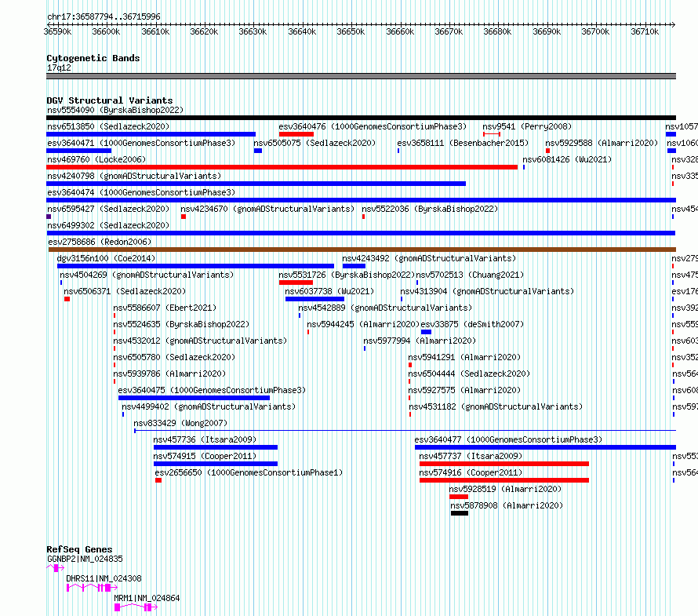The height and width of the screenshot is (616, 698).
Task: Select nsv6505780 (Sedlazeck2020) variant label
Action: (174, 357)
